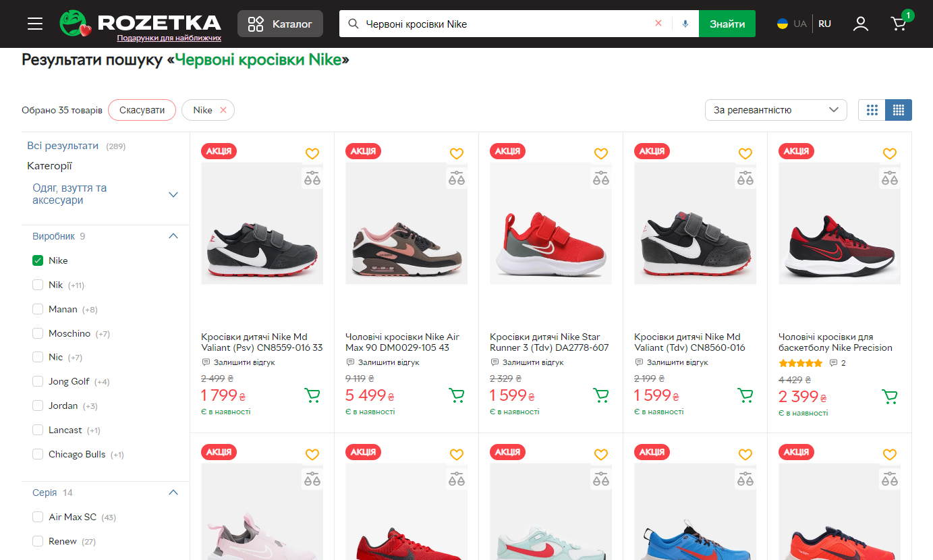Open the Всі результати link
Viewport: 933px width, 560px height.
click(63, 146)
